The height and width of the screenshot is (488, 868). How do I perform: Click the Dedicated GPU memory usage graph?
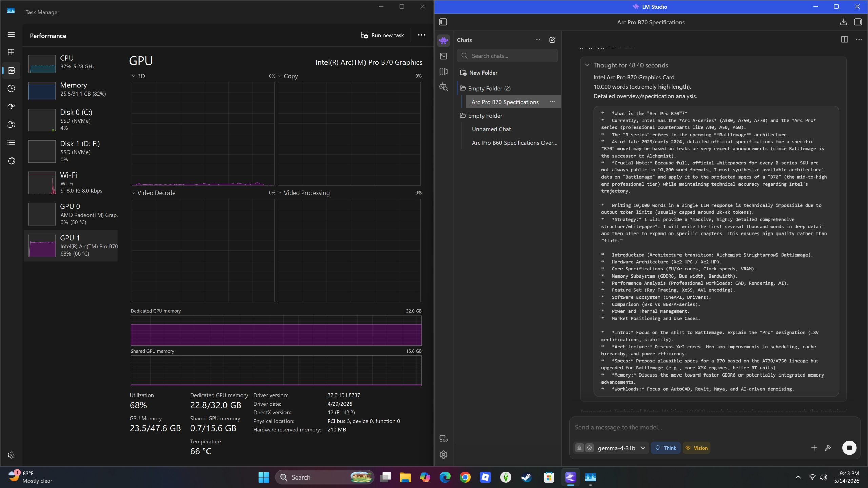[x=276, y=330]
